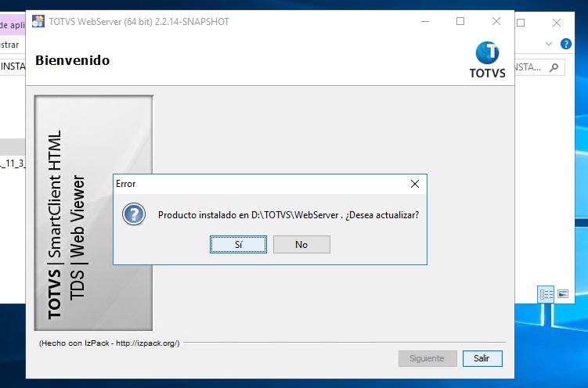588x388 pixels.
Task: Close the Error dialog
Action: tap(415, 184)
